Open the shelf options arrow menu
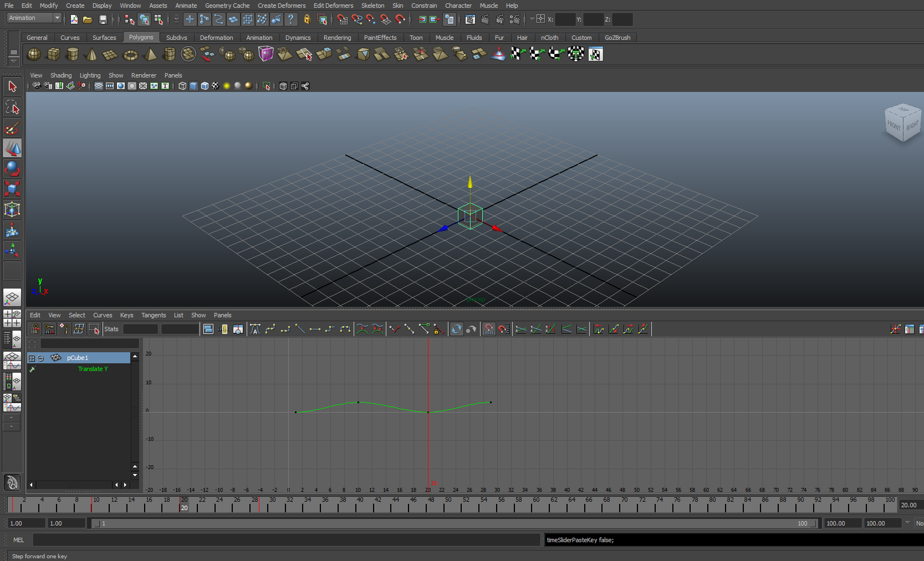Image resolution: width=924 pixels, height=561 pixels. tap(14, 61)
